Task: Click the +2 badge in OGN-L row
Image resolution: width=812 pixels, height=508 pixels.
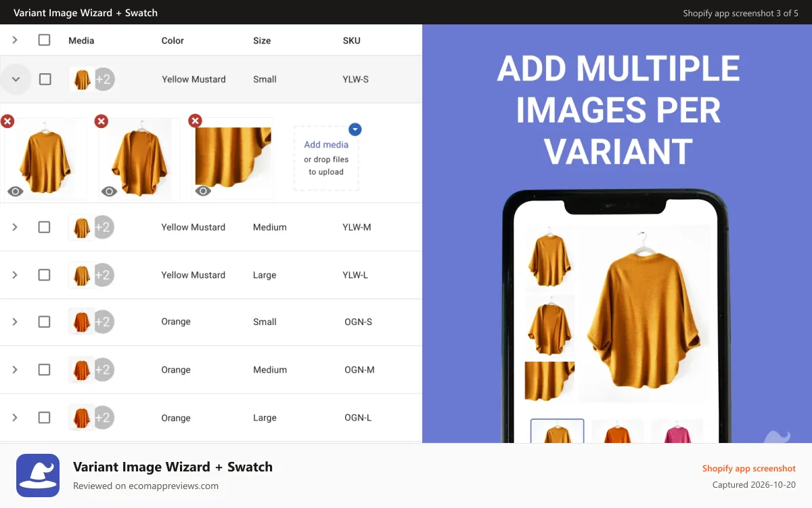Action: 103,418
